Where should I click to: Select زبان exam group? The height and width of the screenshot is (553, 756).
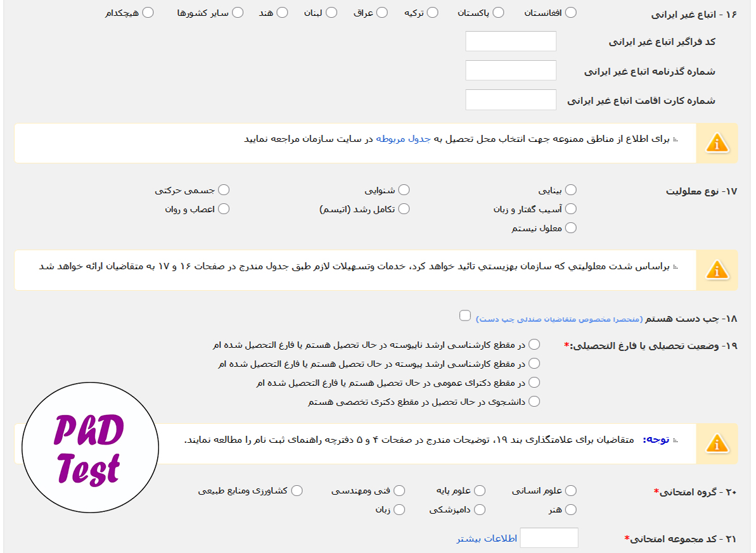pyautogui.click(x=399, y=509)
